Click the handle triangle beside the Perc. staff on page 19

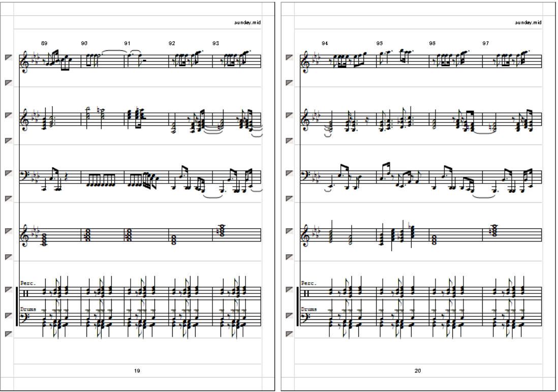[9, 289]
